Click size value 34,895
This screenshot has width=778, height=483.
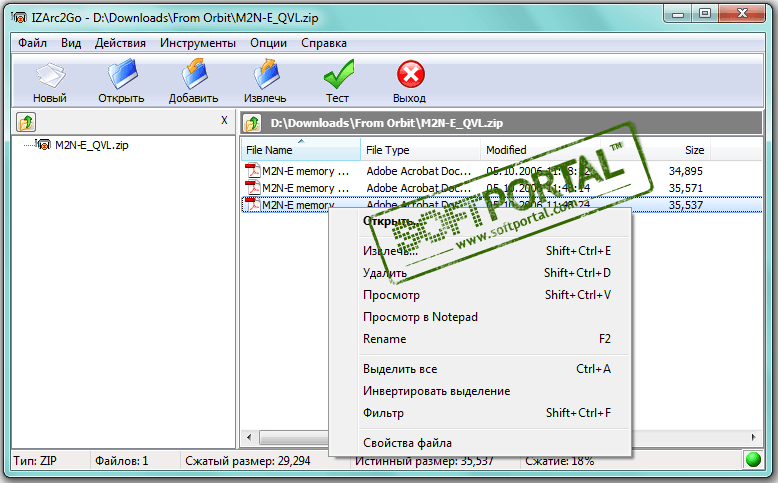685,171
